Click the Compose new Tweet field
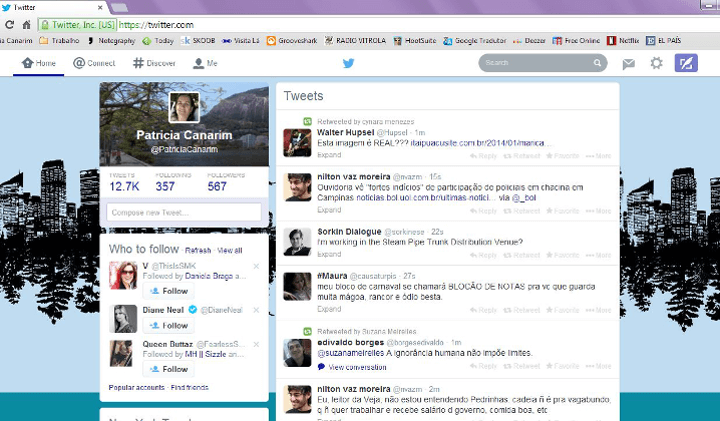This screenshot has width=720, height=421. coord(183,212)
